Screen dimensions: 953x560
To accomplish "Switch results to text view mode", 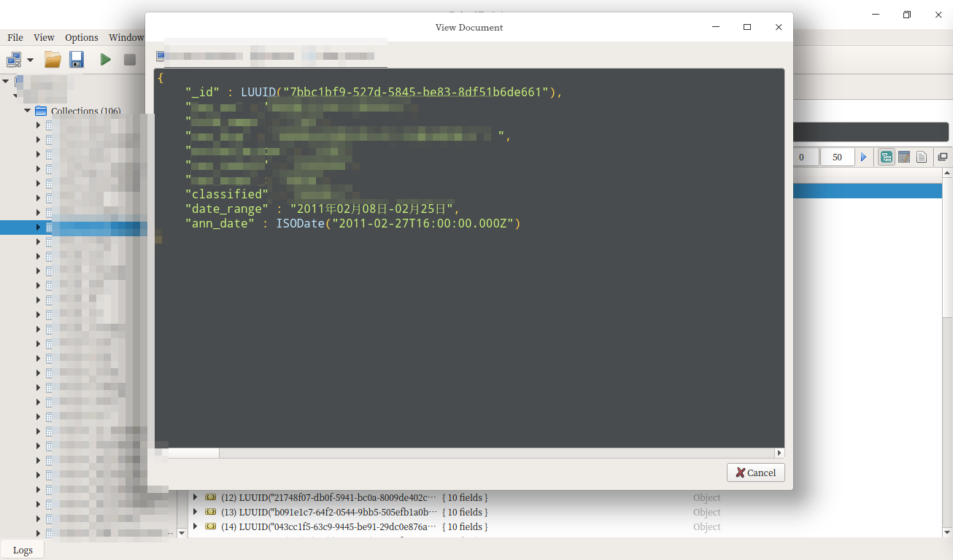I will pyautogui.click(x=922, y=157).
